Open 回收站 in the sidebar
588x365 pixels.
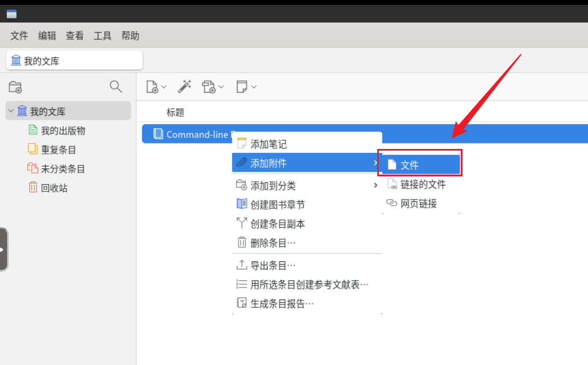coord(54,188)
